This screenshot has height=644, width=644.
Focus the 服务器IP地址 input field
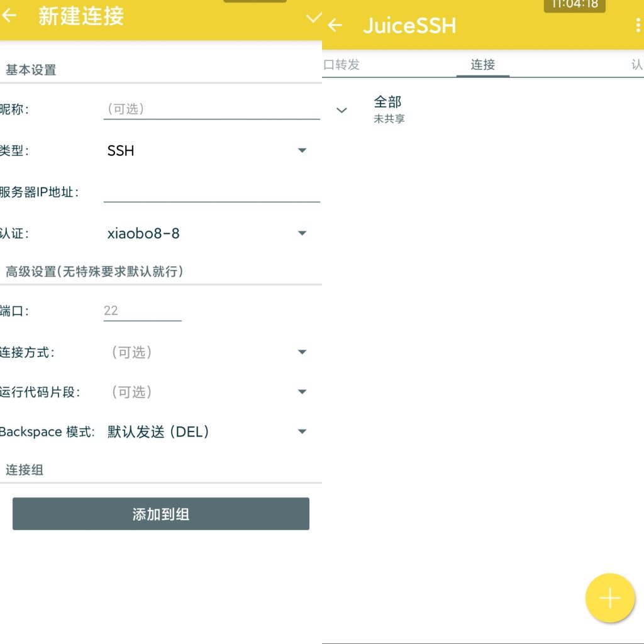(211, 192)
